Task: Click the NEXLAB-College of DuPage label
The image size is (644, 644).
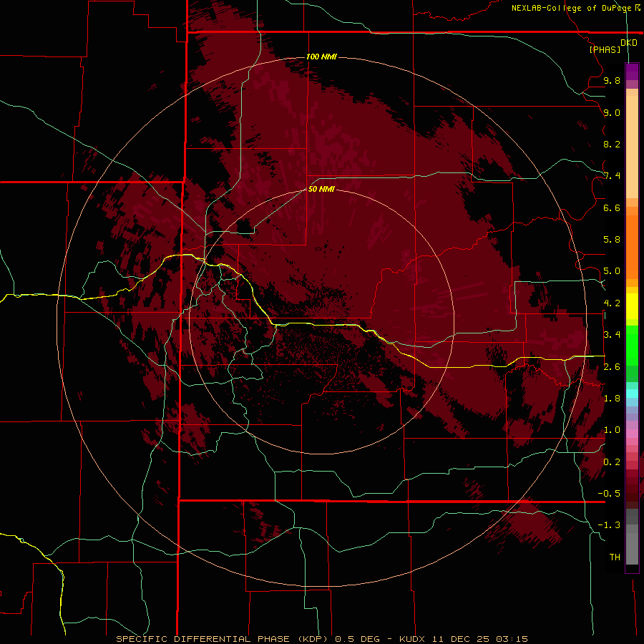Action: (571, 8)
